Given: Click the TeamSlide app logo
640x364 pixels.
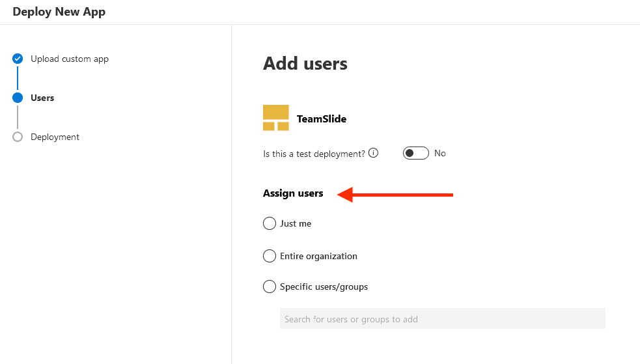Looking at the screenshot, I should pos(276,118).
